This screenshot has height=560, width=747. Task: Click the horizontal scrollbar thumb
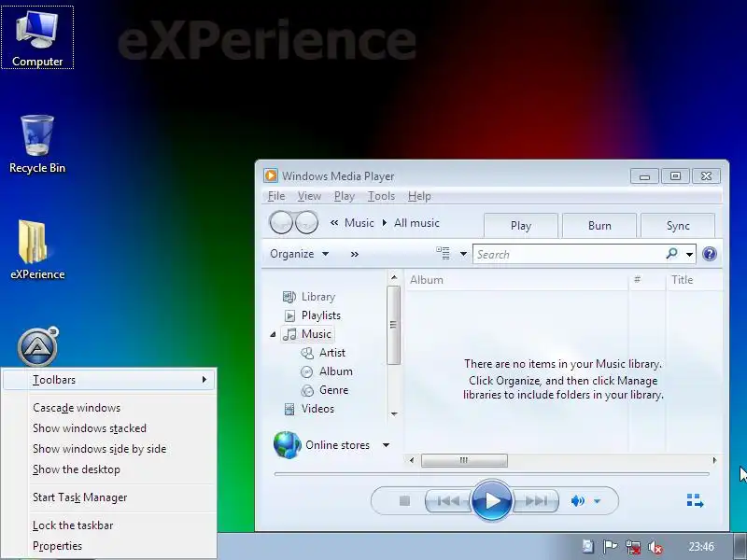click(464, 460)
